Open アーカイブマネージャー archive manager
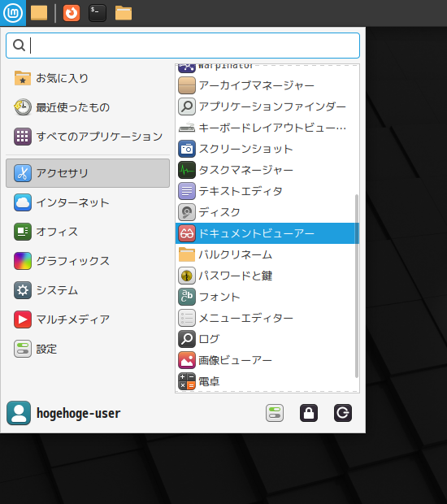The height and width of the screenshot is (504, 447). point(267,85)
